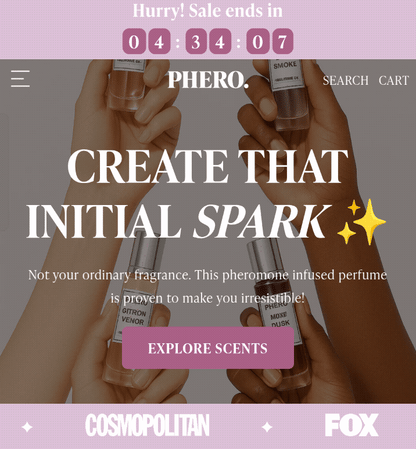Click the last seconds digit showing 7
The height and width of the screenshot is (449, 416).
(x=282, y=42)
